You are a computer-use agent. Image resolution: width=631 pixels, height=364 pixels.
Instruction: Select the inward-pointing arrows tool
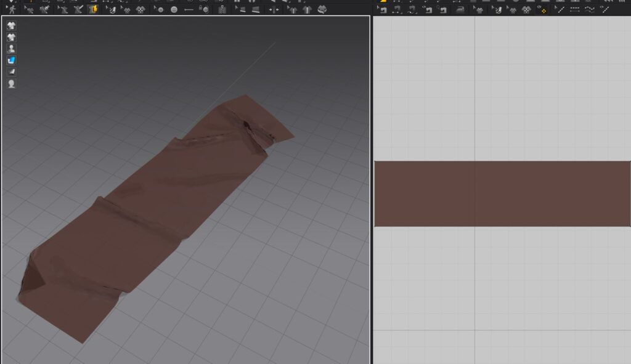(274, 9)
